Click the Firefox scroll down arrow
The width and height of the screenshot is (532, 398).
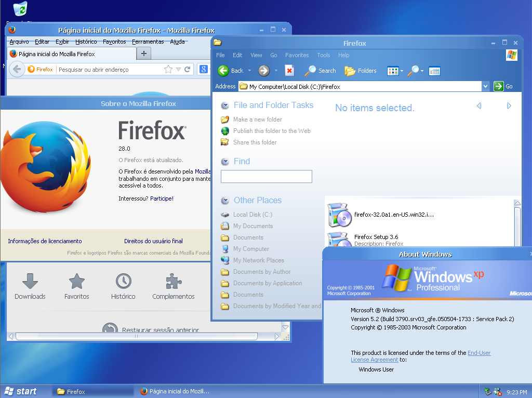285,327
